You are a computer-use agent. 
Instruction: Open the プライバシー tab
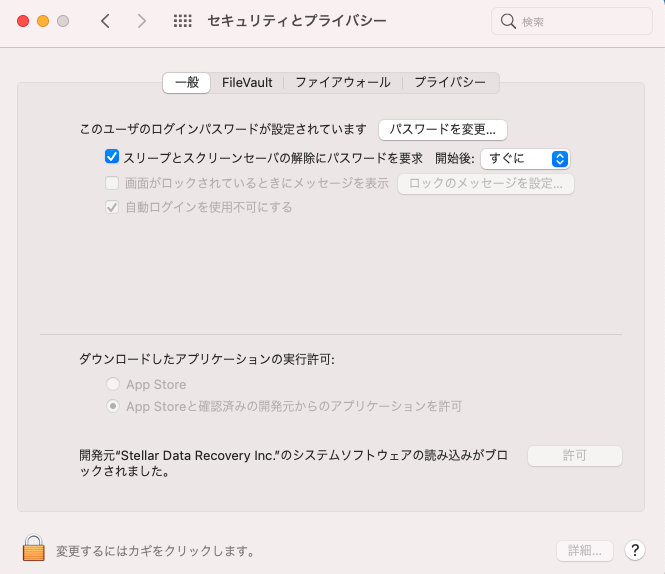tap(450, 82)
